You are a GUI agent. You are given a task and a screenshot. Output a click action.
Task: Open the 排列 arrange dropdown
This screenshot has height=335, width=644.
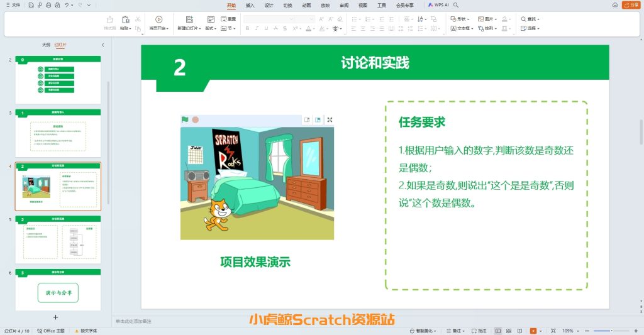click(x=487, y=28)
